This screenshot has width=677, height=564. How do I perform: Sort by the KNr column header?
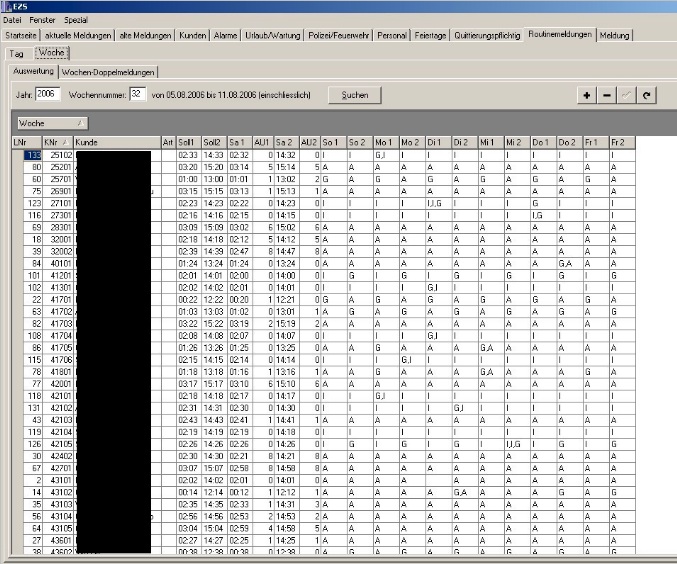(57, 143)
